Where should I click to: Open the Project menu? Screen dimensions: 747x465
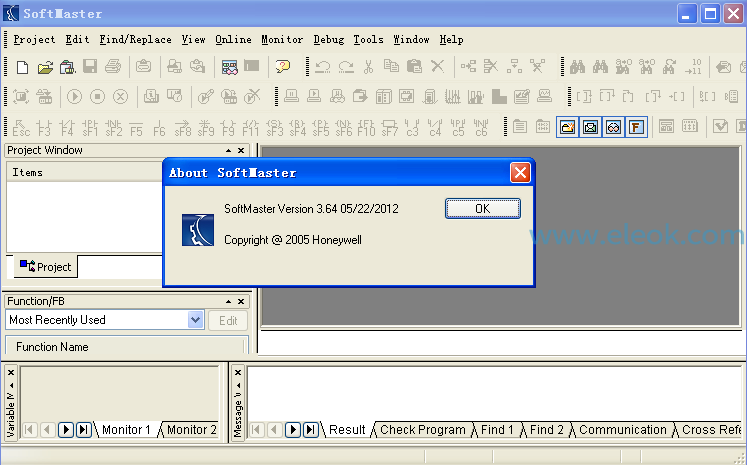pos(34,40)
